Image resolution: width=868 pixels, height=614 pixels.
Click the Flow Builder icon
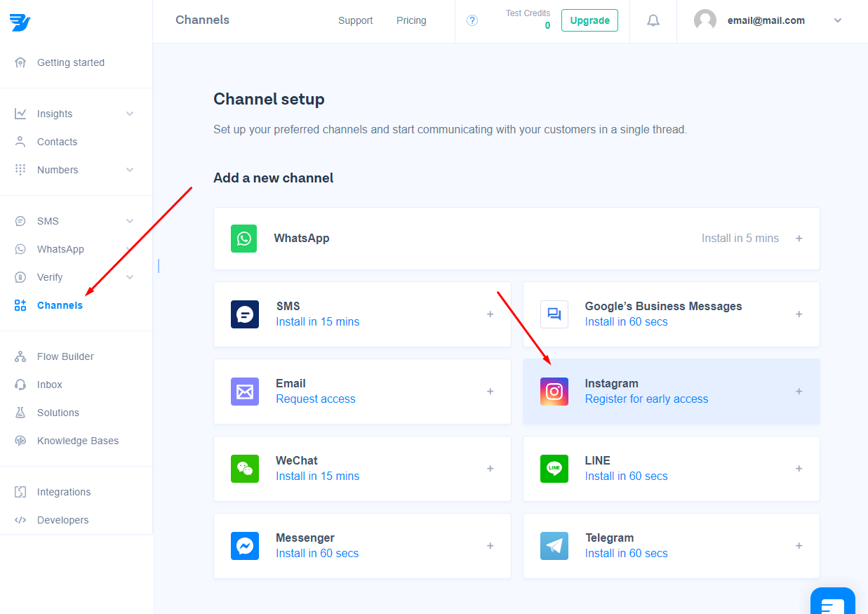[x=20, y=356]
